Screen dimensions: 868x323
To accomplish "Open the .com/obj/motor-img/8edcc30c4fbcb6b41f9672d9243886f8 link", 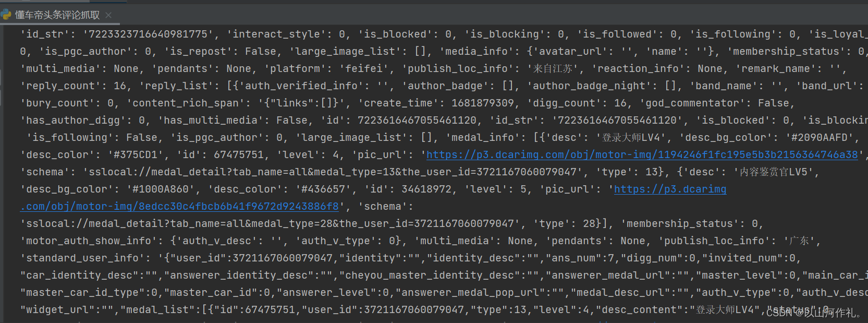I will (x=180, y=207).
